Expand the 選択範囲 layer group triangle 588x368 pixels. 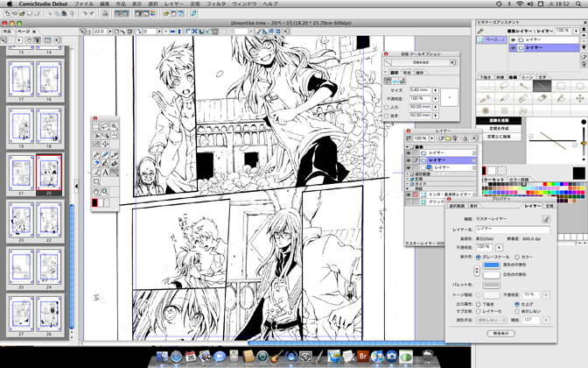407,174
